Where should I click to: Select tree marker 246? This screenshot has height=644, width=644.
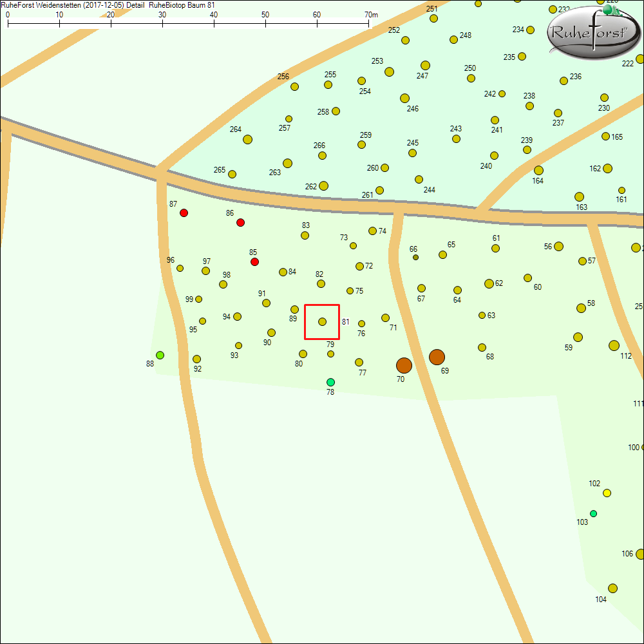coord(404,98)
